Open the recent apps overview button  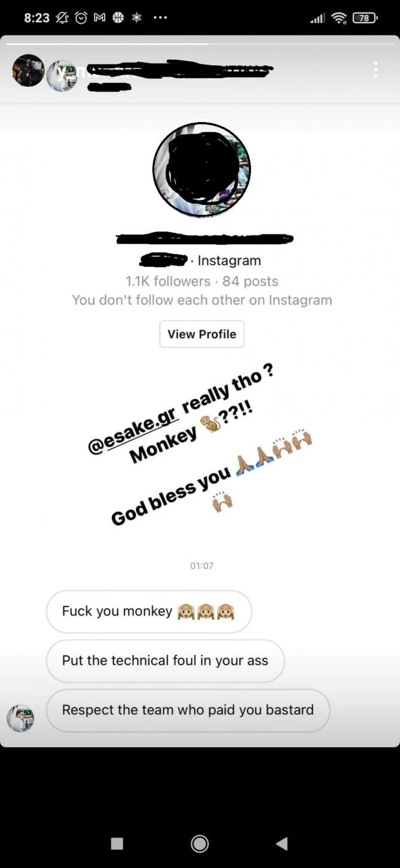click(117, 843)
